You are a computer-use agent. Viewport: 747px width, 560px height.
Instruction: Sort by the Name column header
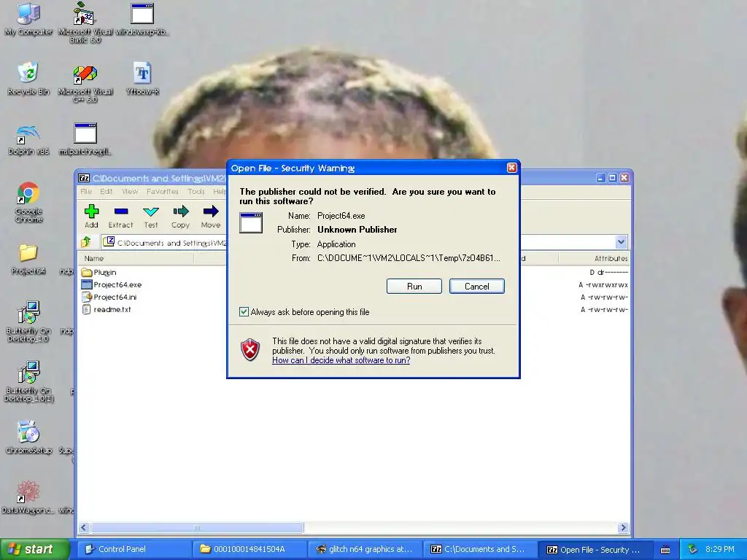(136, 258)
